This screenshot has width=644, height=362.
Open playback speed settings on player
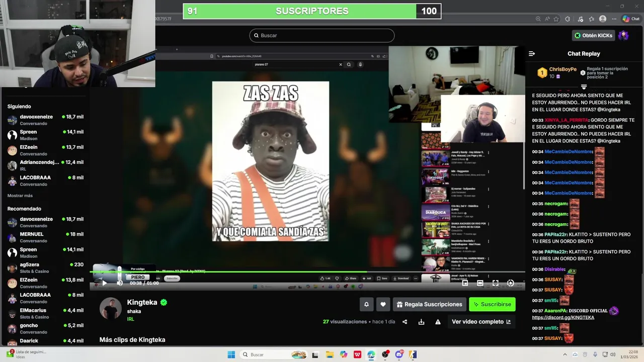(510, 283)
